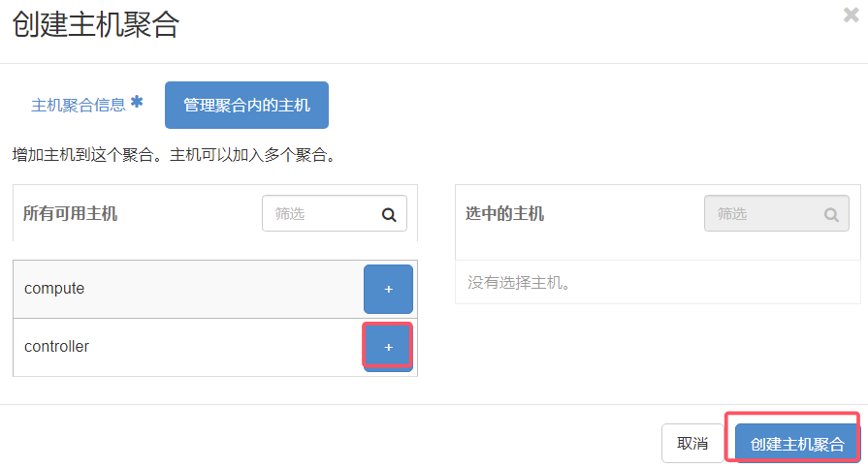Cancel the dialog with the 取消 button
868x468 pixels.
point(692,443)
